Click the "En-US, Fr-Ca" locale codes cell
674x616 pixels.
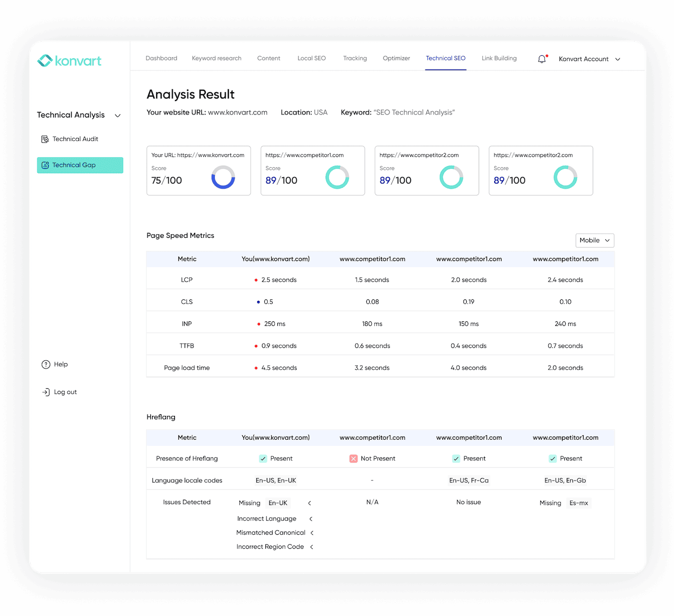click(x=469, y=480)
